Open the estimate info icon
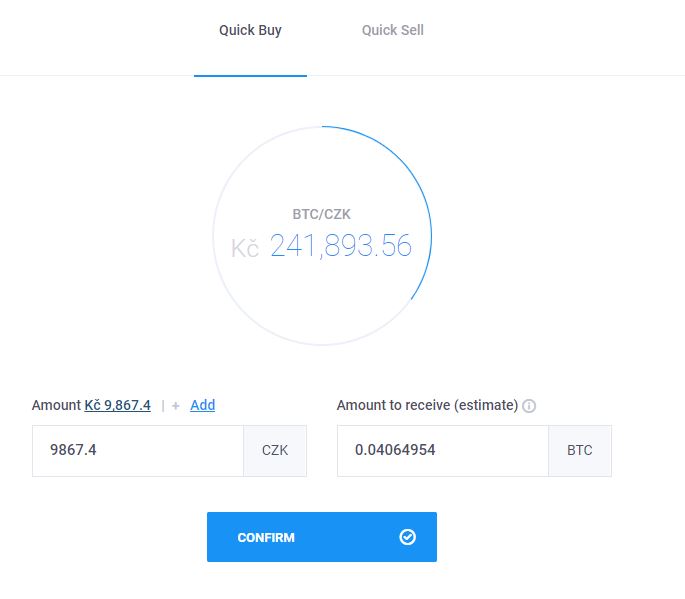Screen dimensions: 685x599 click(x=529, y=406)
